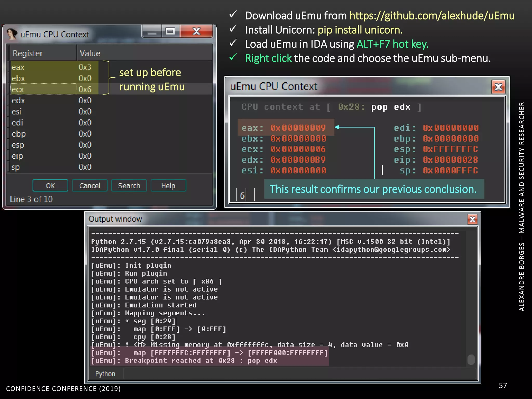Screen dimensions: 532x399
Task: Close the uEmu CPU Context register dialog
Action: point(197,31)
